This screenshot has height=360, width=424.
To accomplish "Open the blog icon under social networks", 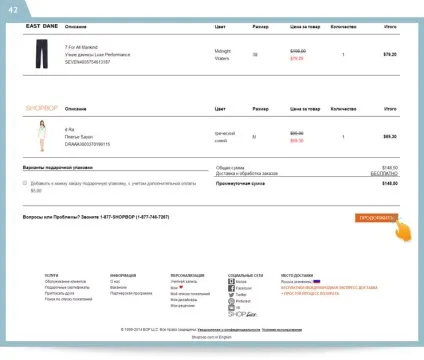I will point(231,281).
